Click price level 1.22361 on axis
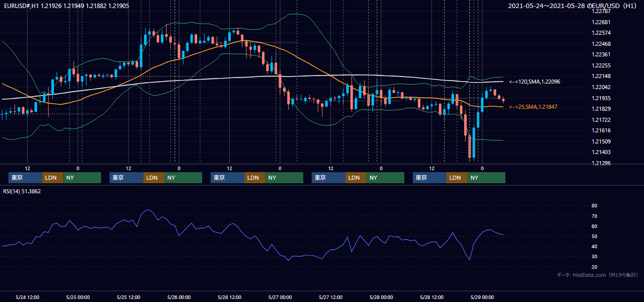The width and height of the screenshot is (644, 302). click(x=602, y=54)
